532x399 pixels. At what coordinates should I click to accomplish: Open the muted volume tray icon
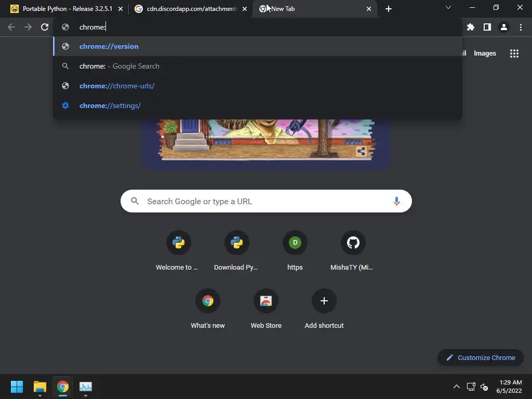click(x=485, y=387)
